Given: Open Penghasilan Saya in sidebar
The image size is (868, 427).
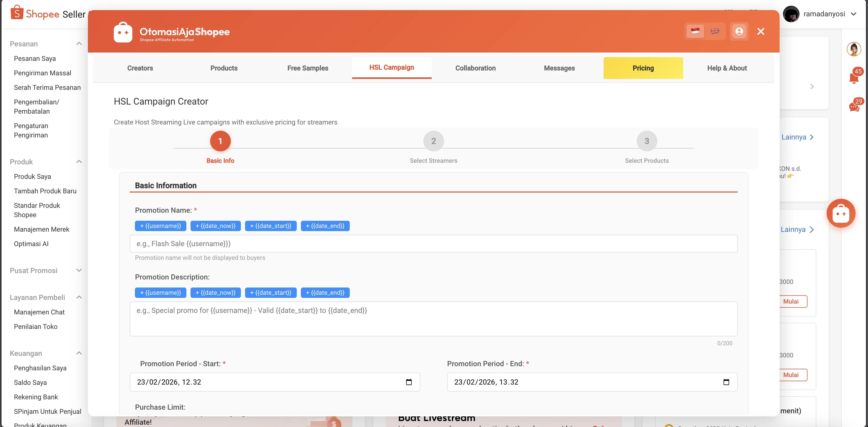Looking at the screenshot, I should pyautogui.click(x=40, y=368).
